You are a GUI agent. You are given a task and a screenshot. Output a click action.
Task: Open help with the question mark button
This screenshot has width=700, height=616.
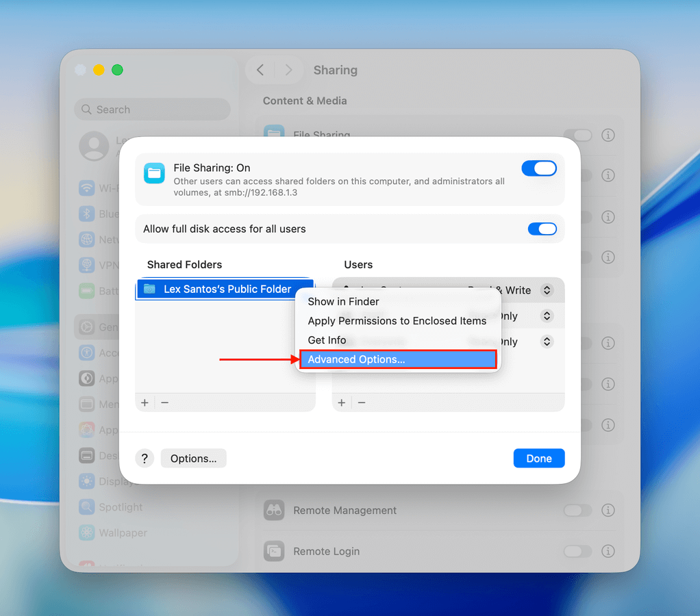pyautogui.click(x=145, y=459)
